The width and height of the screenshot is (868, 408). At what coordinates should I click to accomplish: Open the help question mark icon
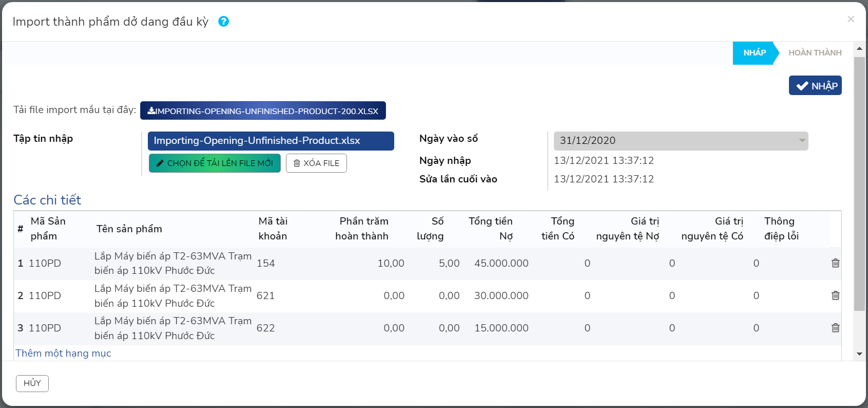pyautogui.click(x=223, y=22)
